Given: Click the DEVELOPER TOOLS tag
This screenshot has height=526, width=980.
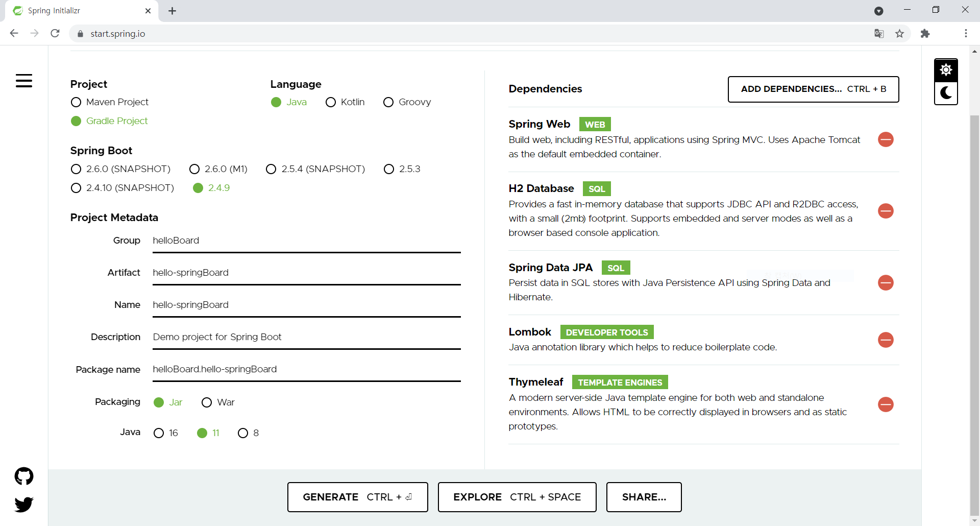Looking at the screenshot, I should (x=607, y=332).
